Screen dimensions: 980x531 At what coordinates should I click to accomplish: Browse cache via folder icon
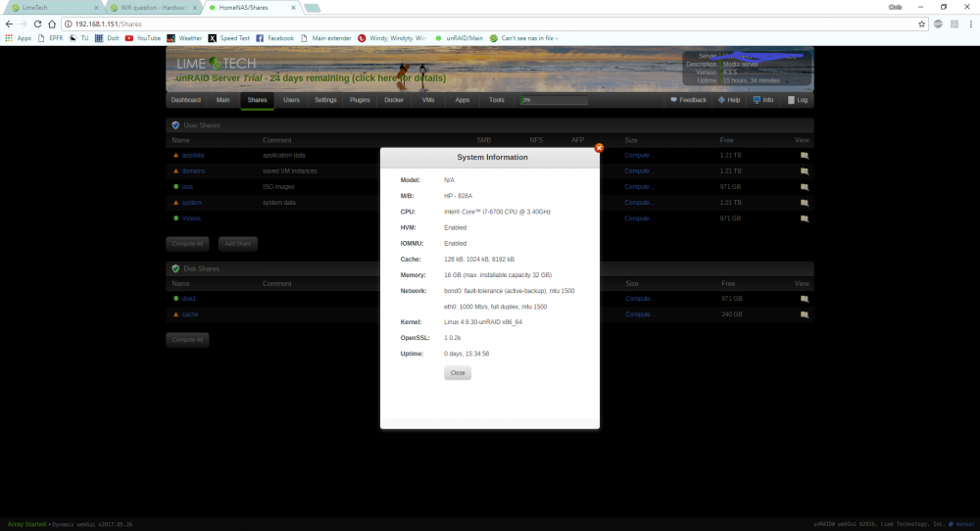click(805, 314)
